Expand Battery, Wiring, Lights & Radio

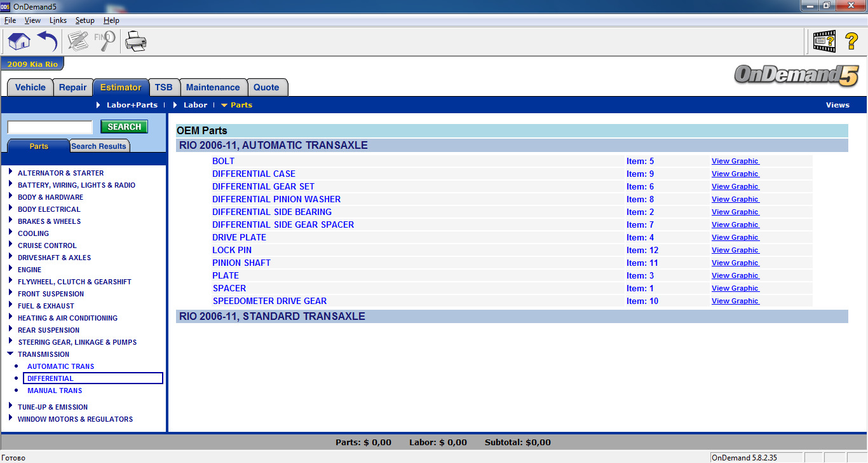[x=11, y=184]
